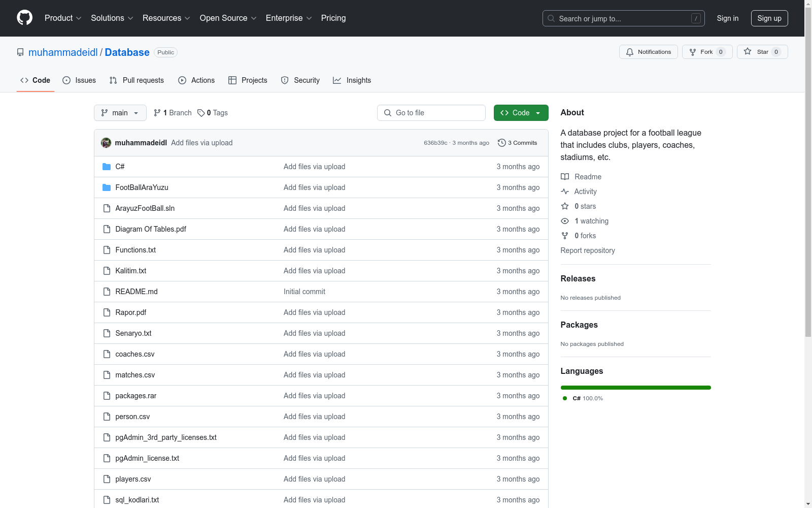The image size is (812, 508).
Task: Open the players.csv file
Action: tap(133, 479)
